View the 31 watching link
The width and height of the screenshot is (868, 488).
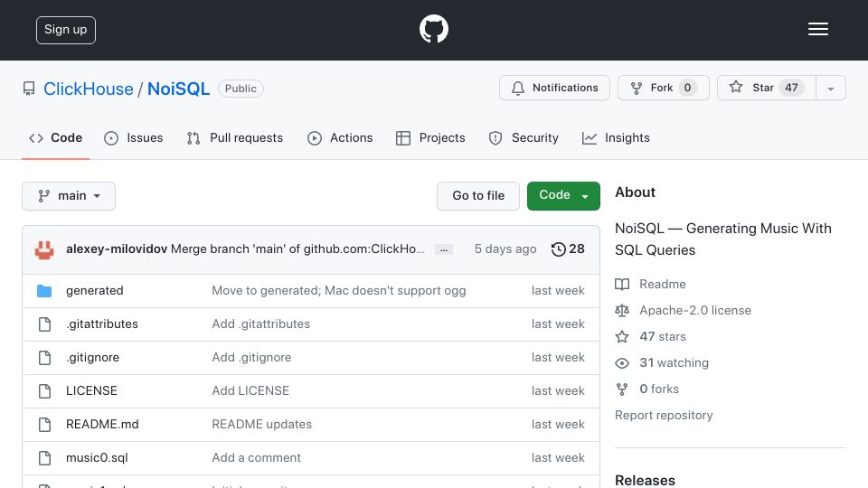coord(662,363)
